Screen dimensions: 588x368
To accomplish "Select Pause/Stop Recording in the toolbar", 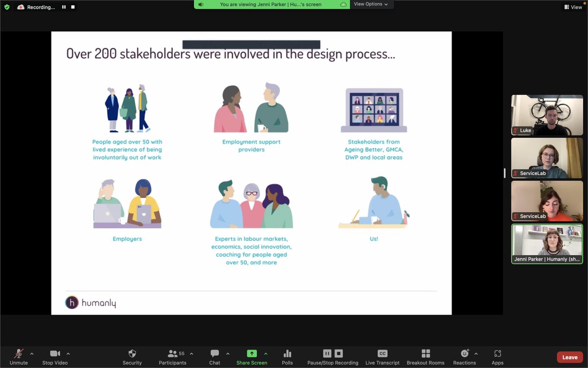I will tap(332, 357).
